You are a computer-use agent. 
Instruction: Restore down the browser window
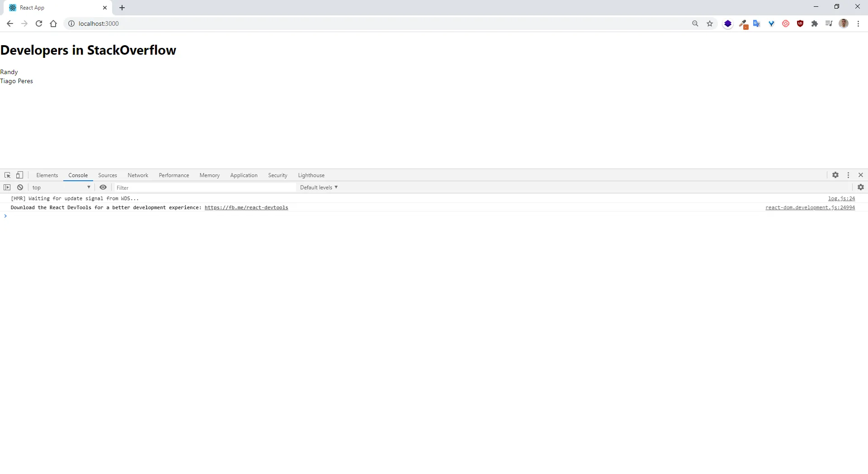[837, 7]
